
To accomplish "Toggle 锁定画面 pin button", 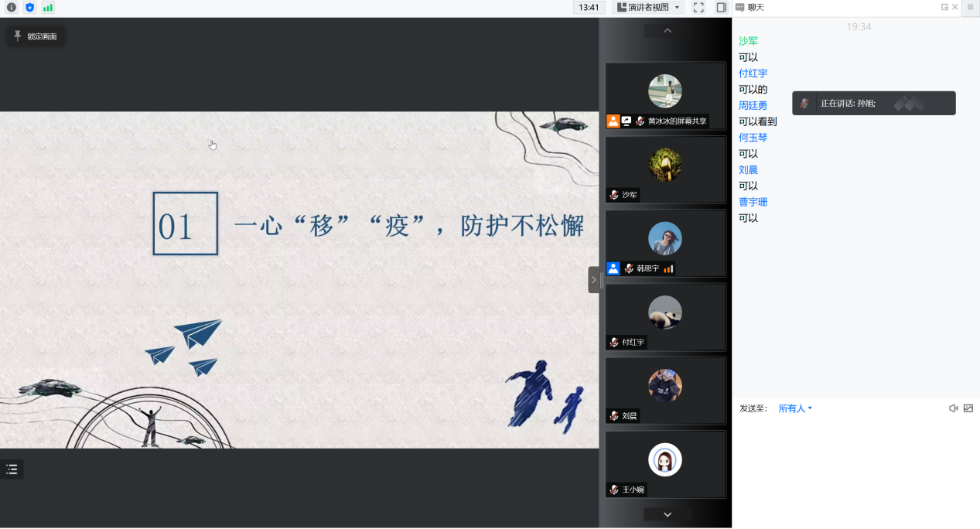I will click(36, 36).
